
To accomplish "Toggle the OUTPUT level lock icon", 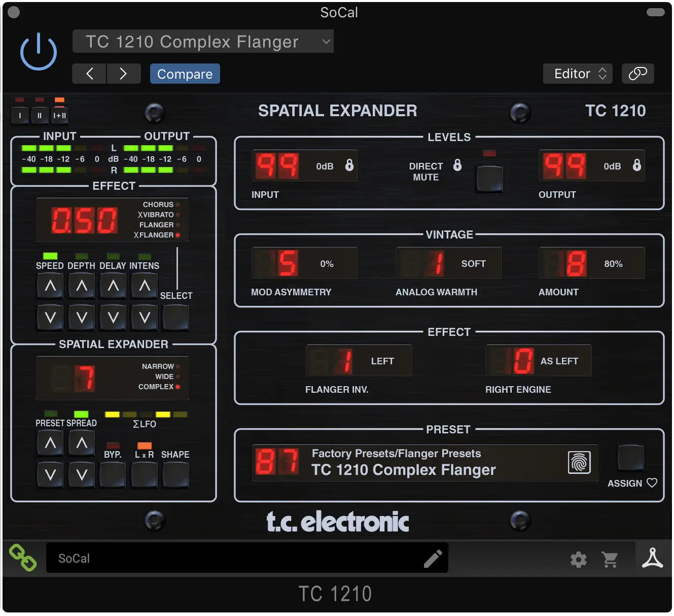I will (x=637, y=165).
